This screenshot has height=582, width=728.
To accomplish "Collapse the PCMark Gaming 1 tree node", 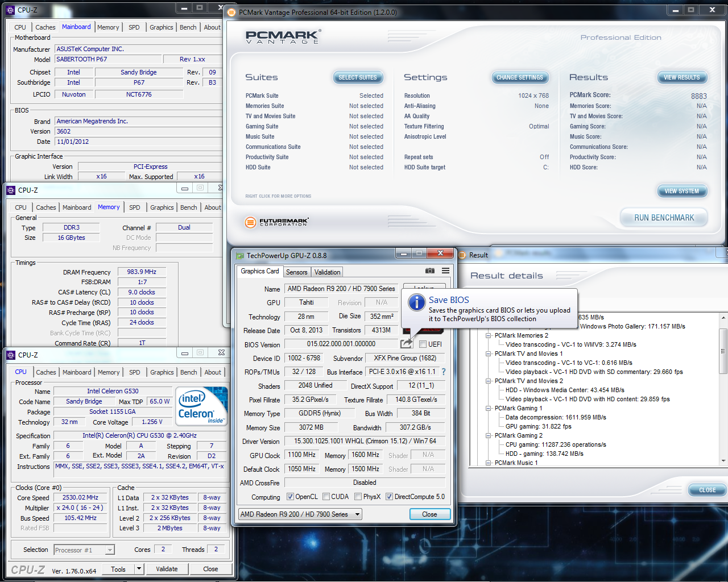I will (488, 408).
